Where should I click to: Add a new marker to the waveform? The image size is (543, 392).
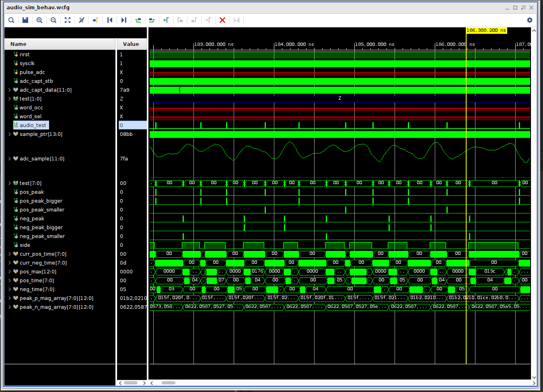[x=166, y=20]
